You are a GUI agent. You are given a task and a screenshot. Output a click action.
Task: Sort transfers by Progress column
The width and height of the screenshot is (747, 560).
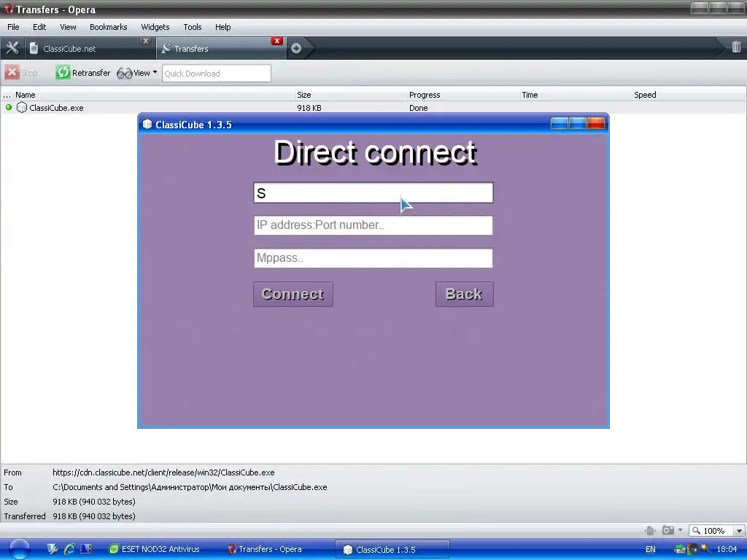pos(425,95)
